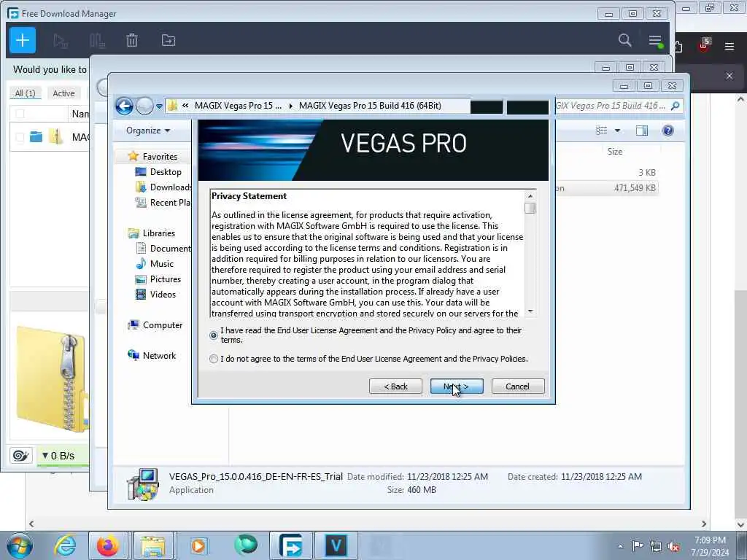The height and width of the screenshot is (560, 747).
Task: Open Free Download Manager taskbar icon
Action: pos(290,545)
